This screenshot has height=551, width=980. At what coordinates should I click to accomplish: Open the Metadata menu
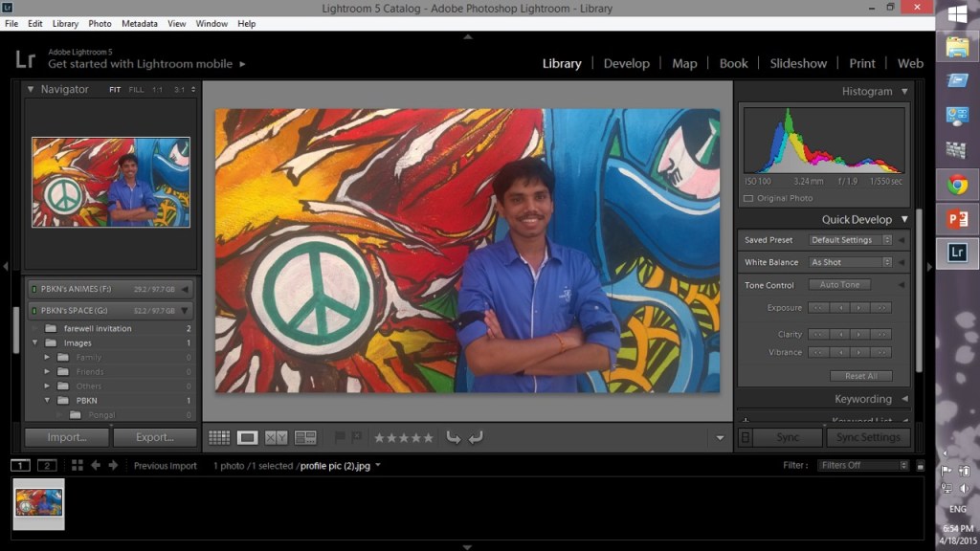click(x=140, y=23)
